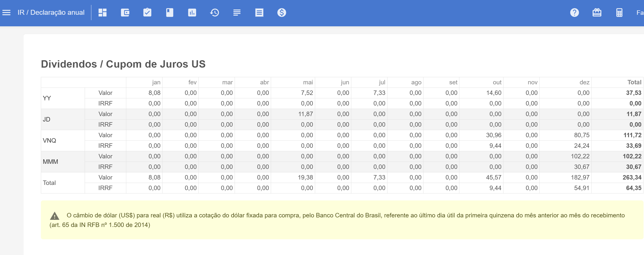The height and width of the screenshot is (255, 644).
Task: Open the clipboard checkmark icon
Action: click(x=147, y=13)
